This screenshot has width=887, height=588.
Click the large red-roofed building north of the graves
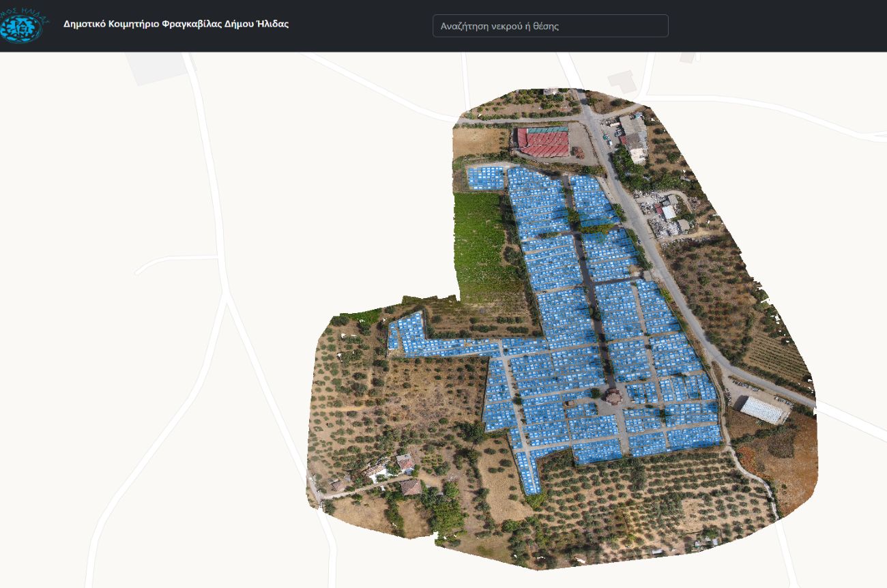pyautogui.click(x=543, y=141)
